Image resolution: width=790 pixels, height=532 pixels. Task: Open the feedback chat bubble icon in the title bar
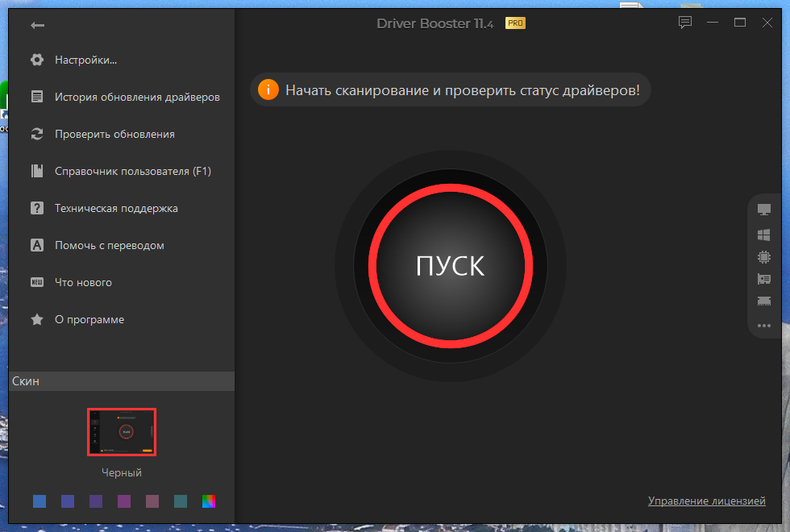pos(684,23)
